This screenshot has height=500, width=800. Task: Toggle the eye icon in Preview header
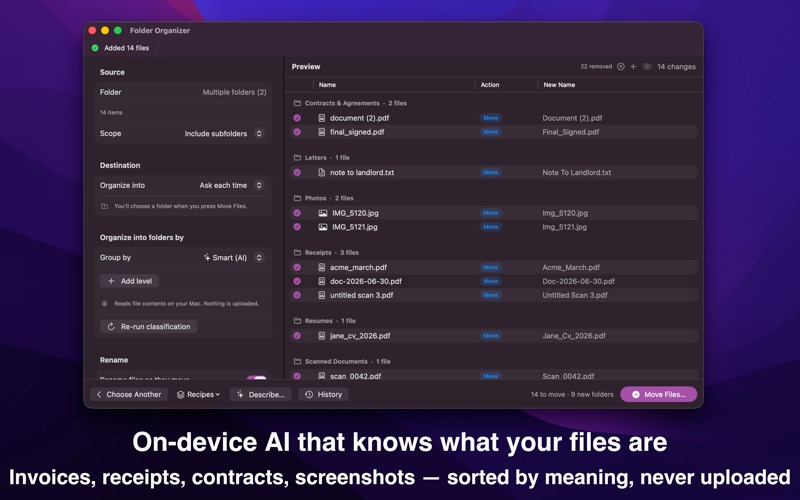pos(647,66)
